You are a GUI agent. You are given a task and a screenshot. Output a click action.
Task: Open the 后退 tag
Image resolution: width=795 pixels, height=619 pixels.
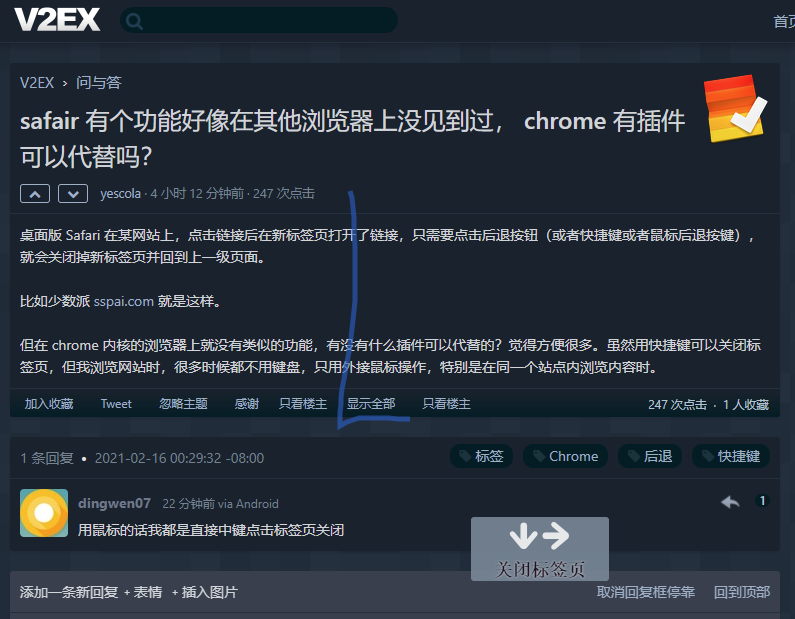pos(649,456)
